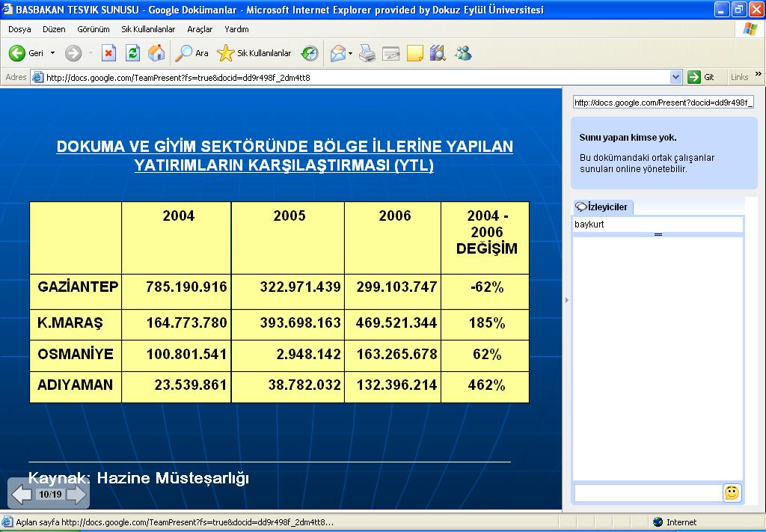
Task: Click the Messenger people icon
Action: (462, 53)
